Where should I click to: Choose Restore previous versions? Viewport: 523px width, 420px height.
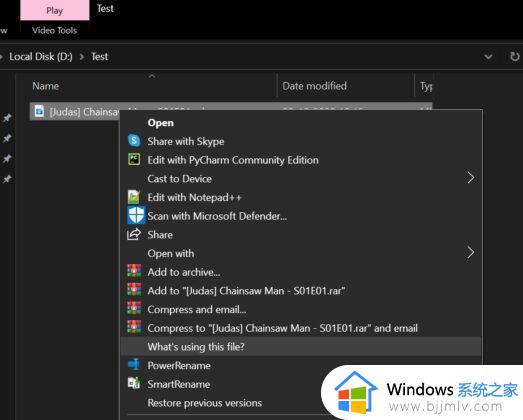pyautogui.click(x=205, y=403)
